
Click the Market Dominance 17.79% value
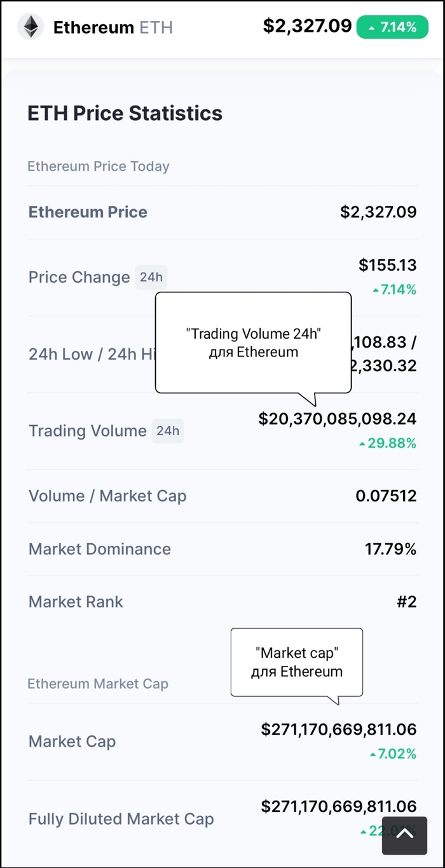pos(390,549)
